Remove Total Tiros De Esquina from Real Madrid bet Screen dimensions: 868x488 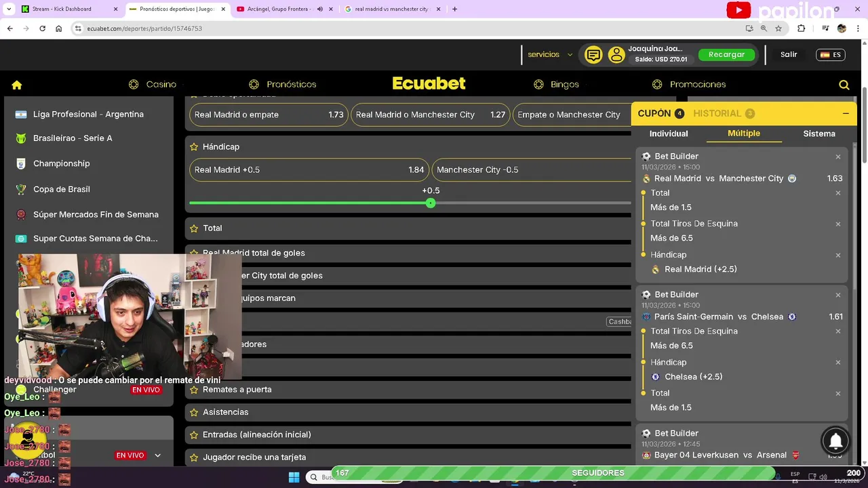838,224
